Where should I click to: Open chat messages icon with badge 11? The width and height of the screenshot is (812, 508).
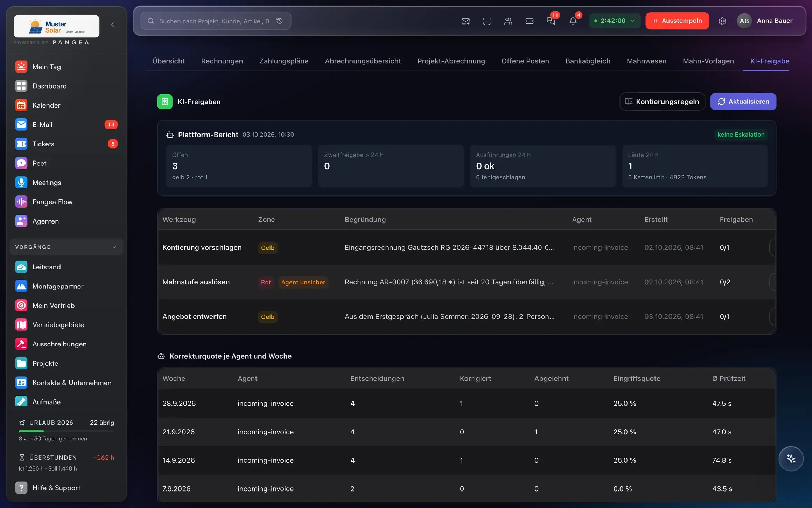click(x=551, y=21)
